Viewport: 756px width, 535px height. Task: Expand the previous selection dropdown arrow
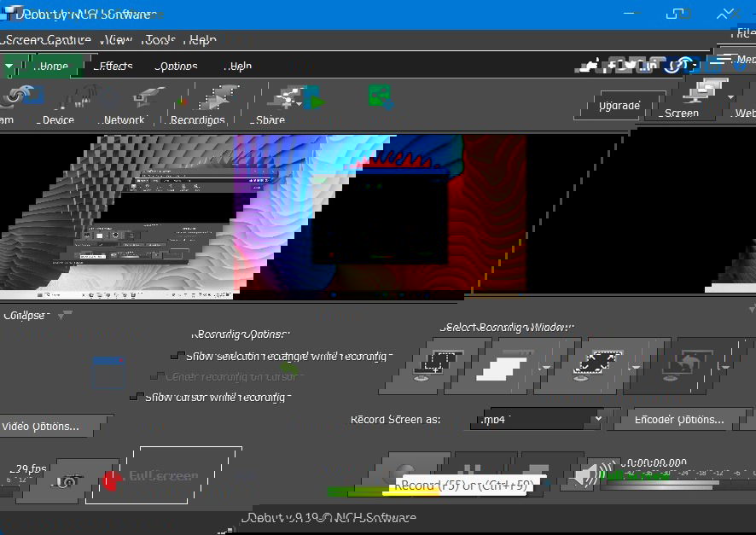725,367
